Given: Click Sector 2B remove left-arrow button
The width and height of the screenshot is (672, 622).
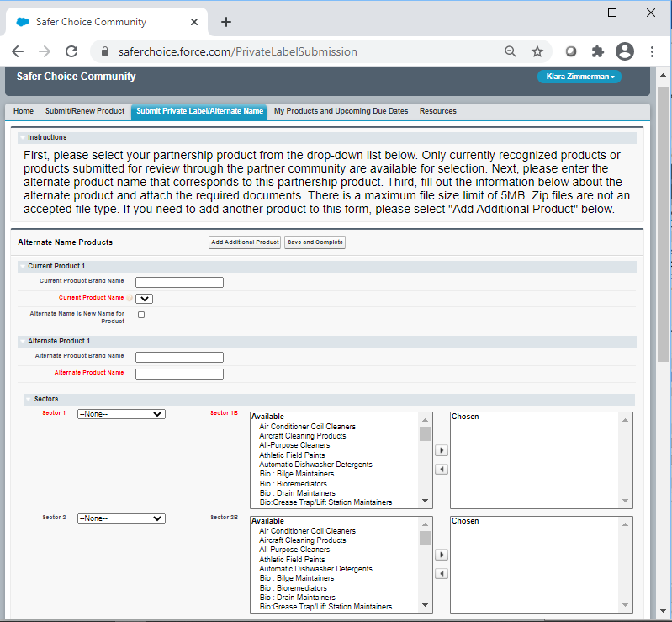Looking at the screenshot, I should coord(442,573).
